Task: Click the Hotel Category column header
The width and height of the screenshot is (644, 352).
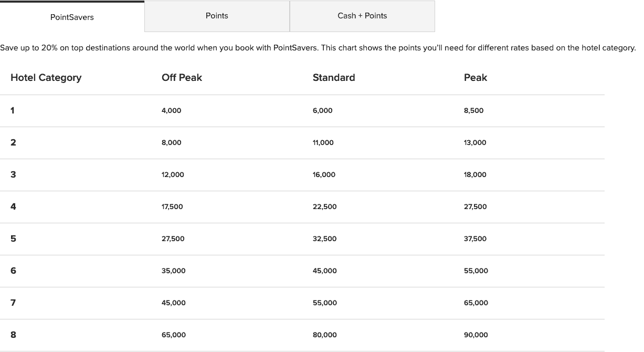Action: pyautogui.click(x=46, y=77)
